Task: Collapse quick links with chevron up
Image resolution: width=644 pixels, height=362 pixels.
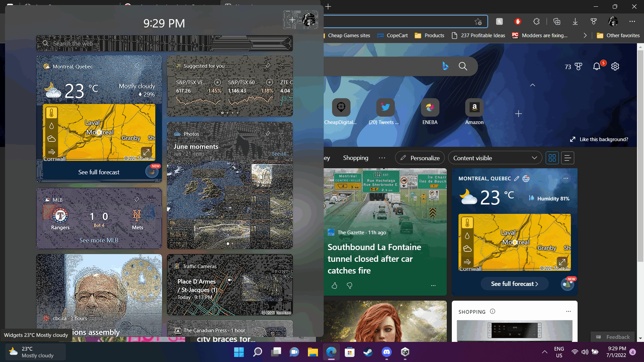Action: pyautogui.click(x=532, y=85)
